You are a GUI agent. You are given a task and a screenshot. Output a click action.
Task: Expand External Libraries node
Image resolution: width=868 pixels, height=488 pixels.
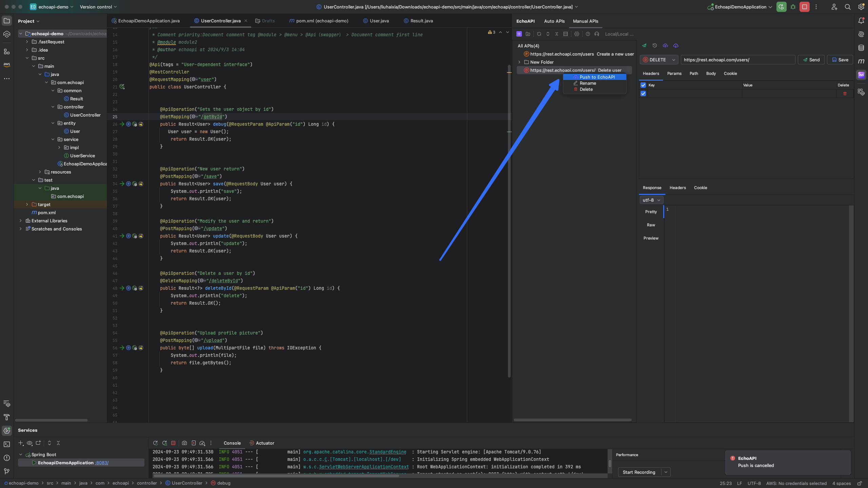pos(21,221)
